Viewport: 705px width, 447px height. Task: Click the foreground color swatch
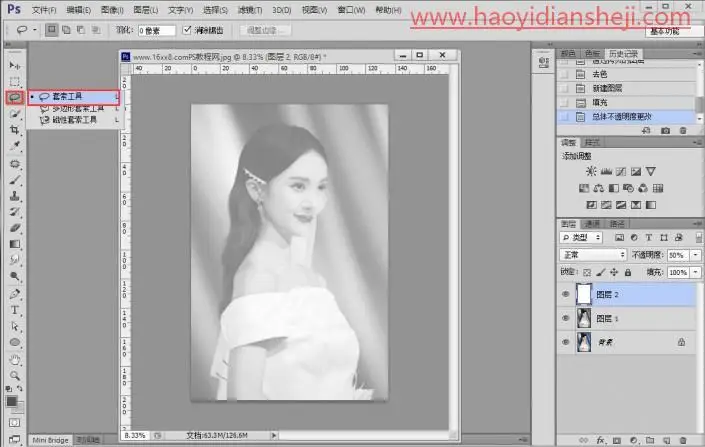(x=12, y=401)
